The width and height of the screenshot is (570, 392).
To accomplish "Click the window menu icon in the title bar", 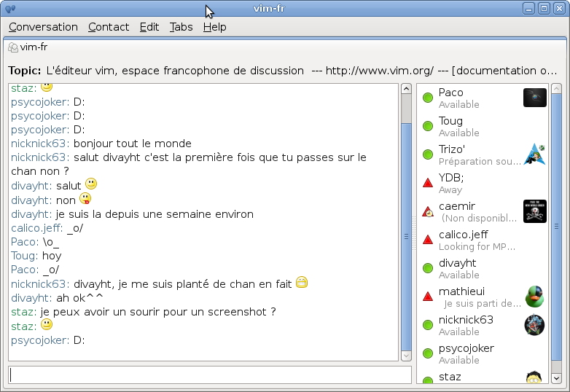I will (x=9, y=8).
